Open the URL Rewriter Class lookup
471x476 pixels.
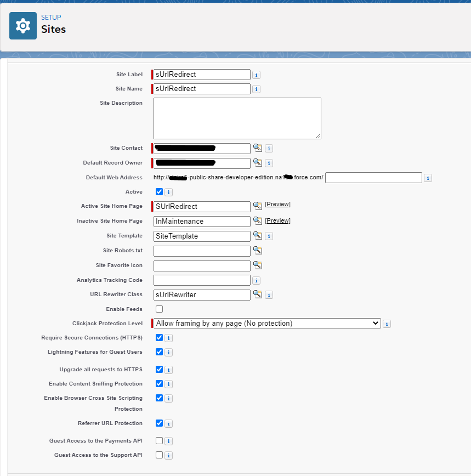click(257, 294)
